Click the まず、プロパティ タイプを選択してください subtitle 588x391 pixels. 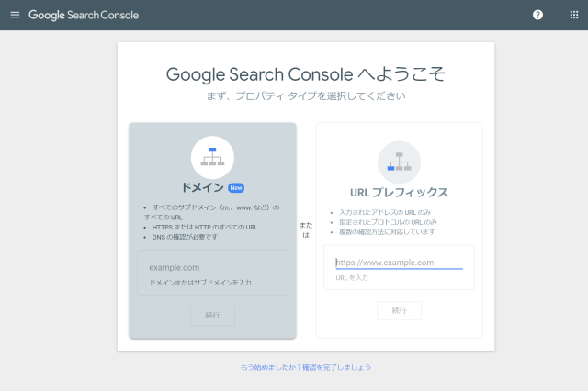tap(306, 96)
